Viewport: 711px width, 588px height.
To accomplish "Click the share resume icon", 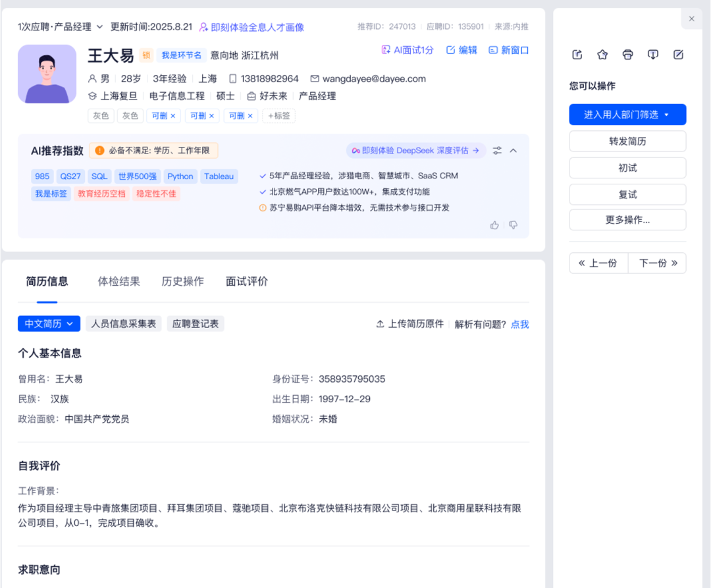I will point(577,55).
